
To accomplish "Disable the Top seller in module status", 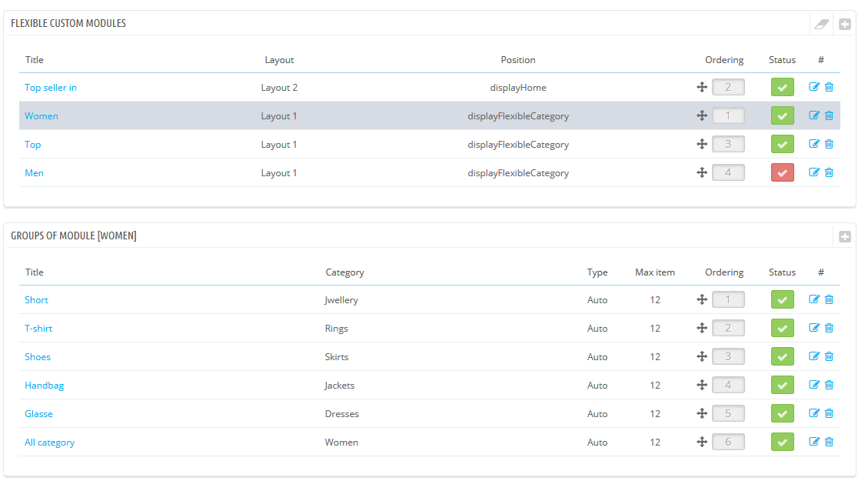I will 782,88.
